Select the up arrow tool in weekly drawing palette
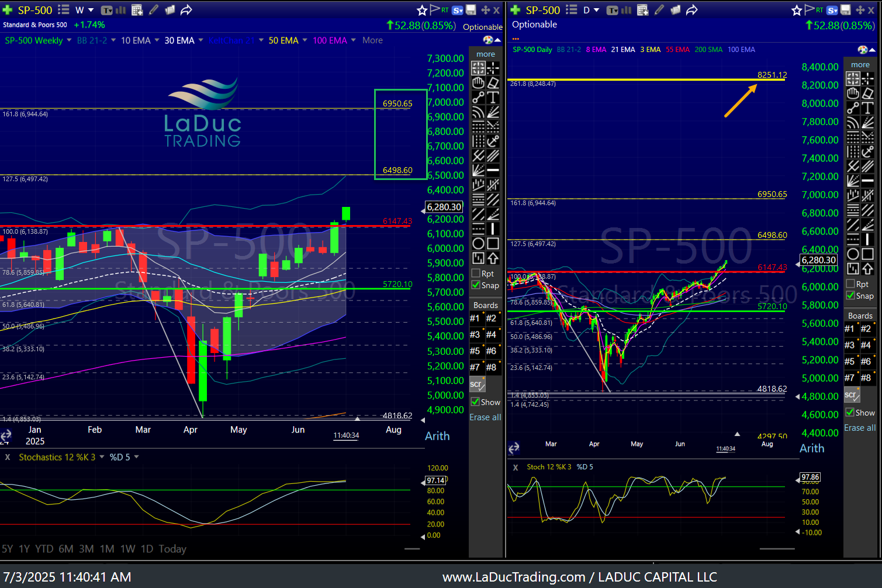This screenshot has height=588, width=882. (x=493, y=258)
